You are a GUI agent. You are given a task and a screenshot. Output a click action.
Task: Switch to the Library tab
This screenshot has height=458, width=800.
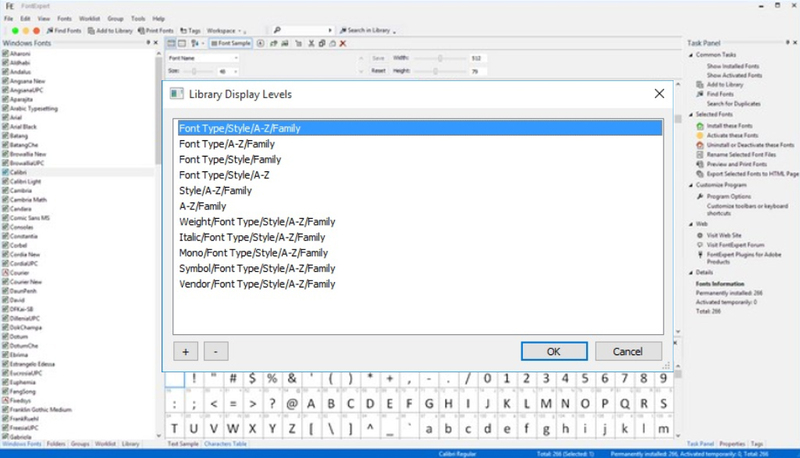point(131,444)
